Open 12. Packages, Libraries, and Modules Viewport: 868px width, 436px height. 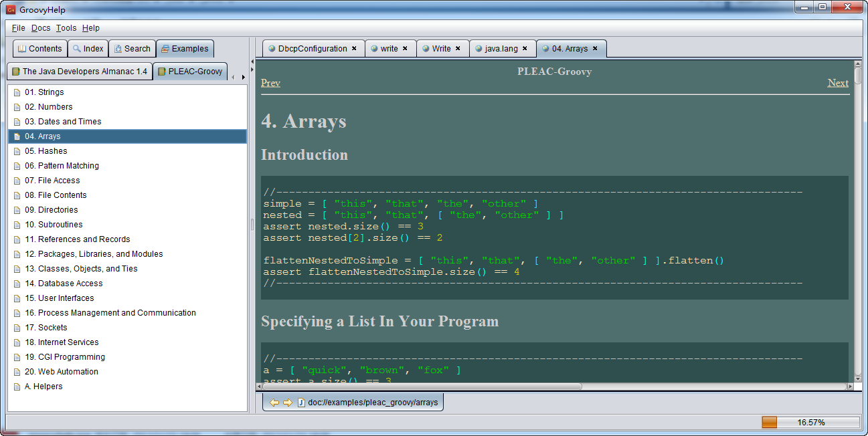(127, 254)
